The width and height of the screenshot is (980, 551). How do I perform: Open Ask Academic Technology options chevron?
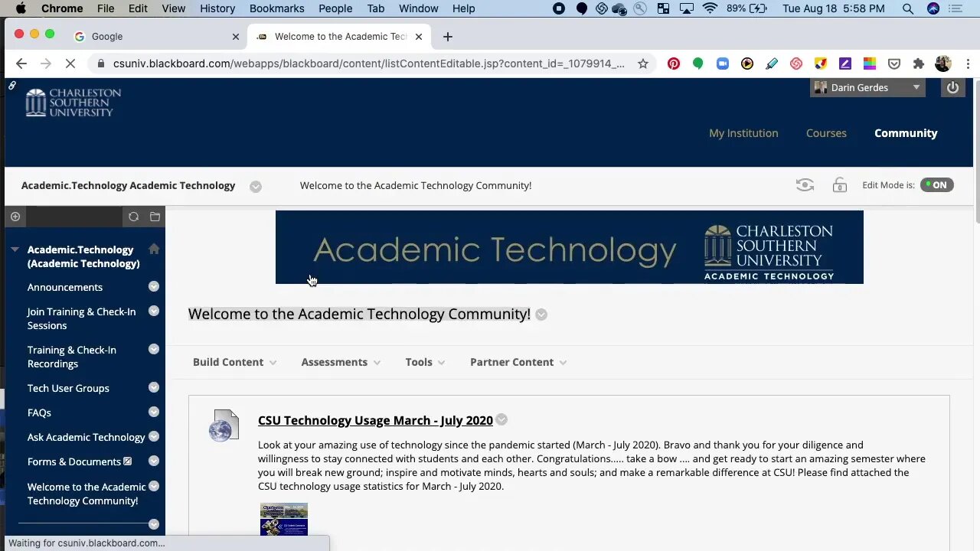pos(154,437)
